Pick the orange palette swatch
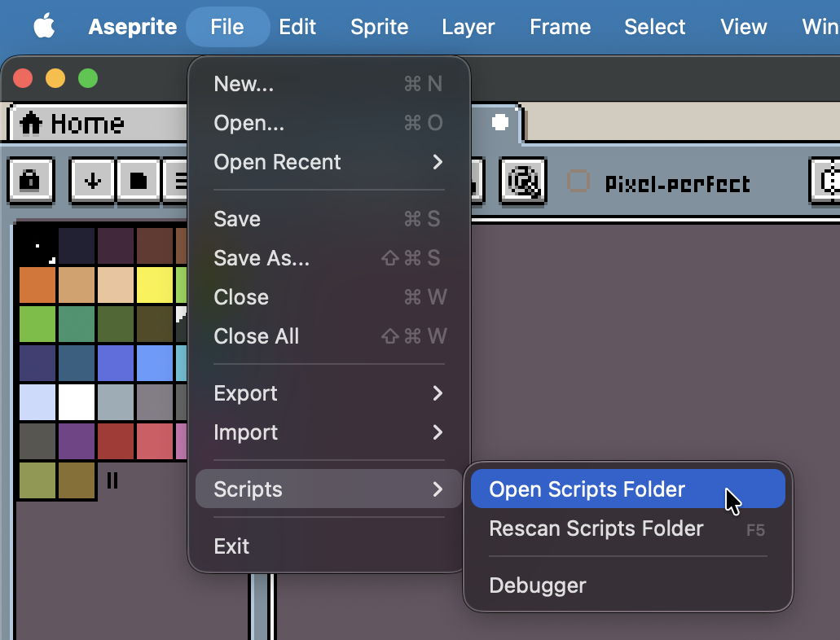 (37, 285)
